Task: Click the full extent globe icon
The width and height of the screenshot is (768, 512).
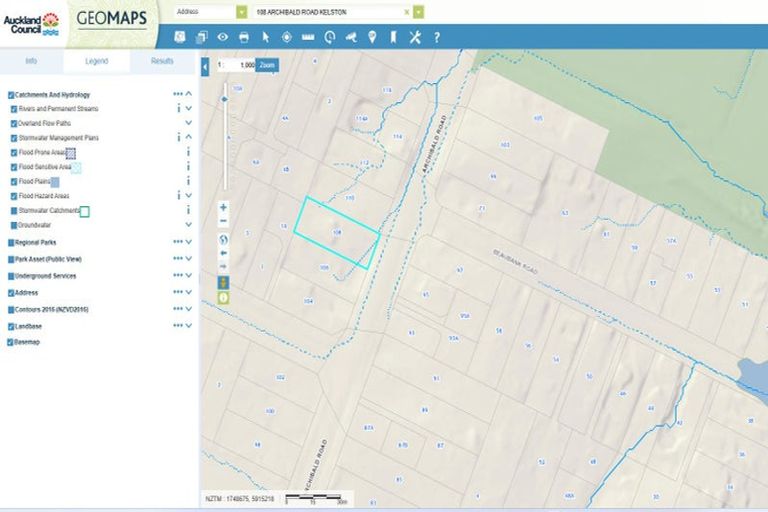Action: (x=223, y=240)
